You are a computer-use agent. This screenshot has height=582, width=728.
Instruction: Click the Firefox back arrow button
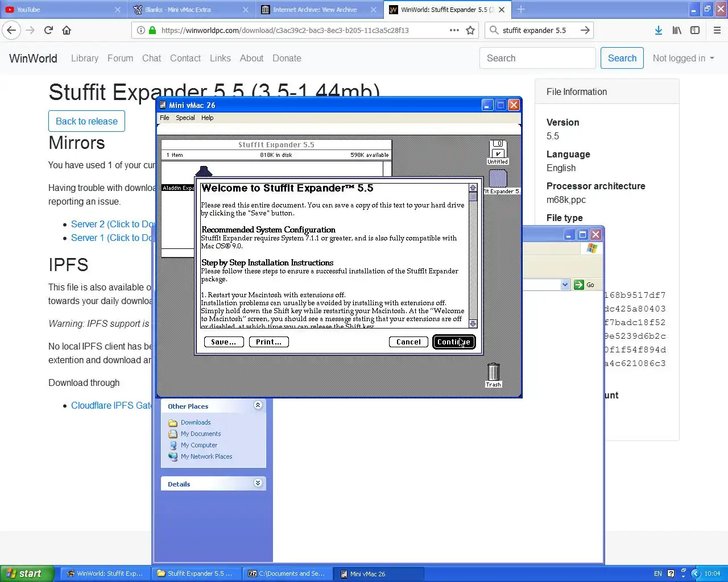click(x=11, y=30)
